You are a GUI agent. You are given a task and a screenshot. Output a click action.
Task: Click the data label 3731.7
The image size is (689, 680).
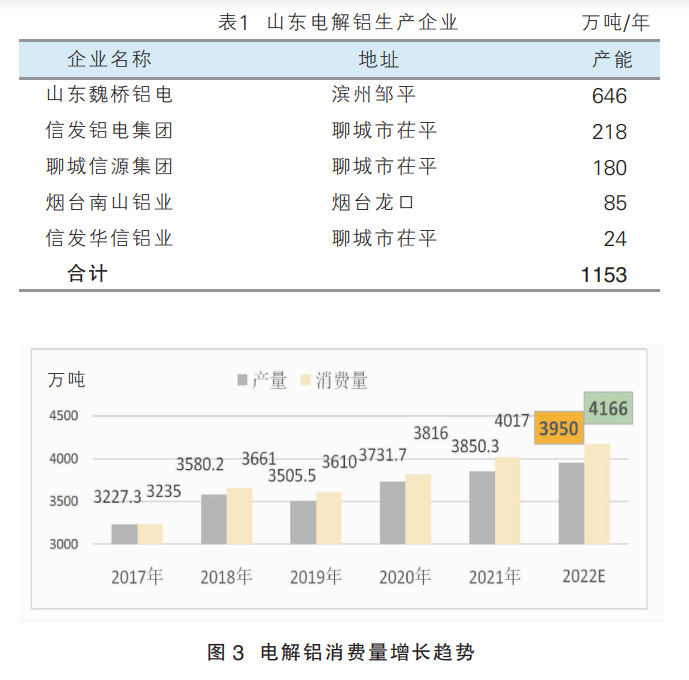click(383, 455)
